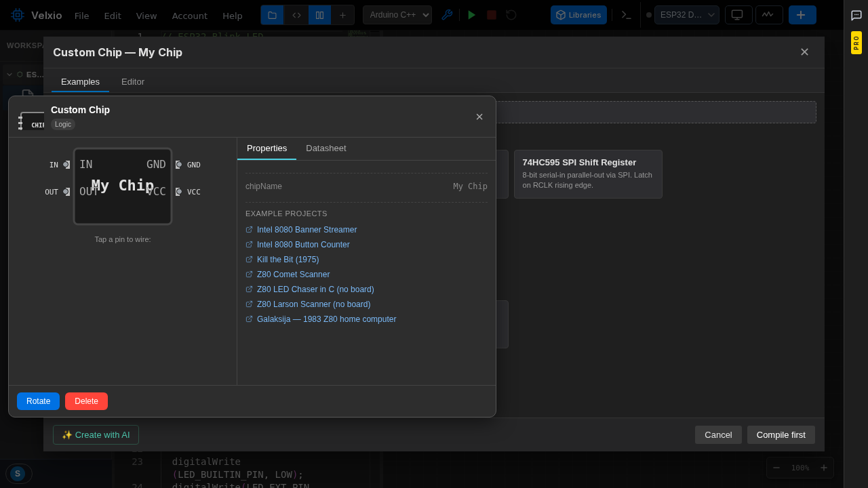
Task: Open the Arduino C++ language dropdown
Action: 397,15
